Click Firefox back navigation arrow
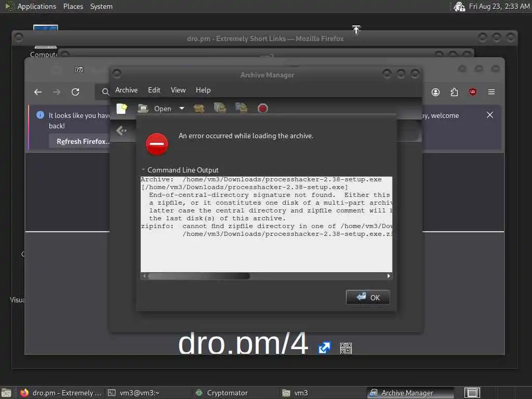Screen dimensions: 532x399 pos(38,92)
